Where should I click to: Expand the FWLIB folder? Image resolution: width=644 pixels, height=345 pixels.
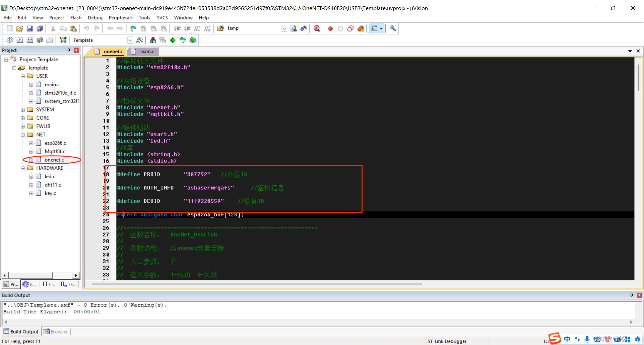23,126
